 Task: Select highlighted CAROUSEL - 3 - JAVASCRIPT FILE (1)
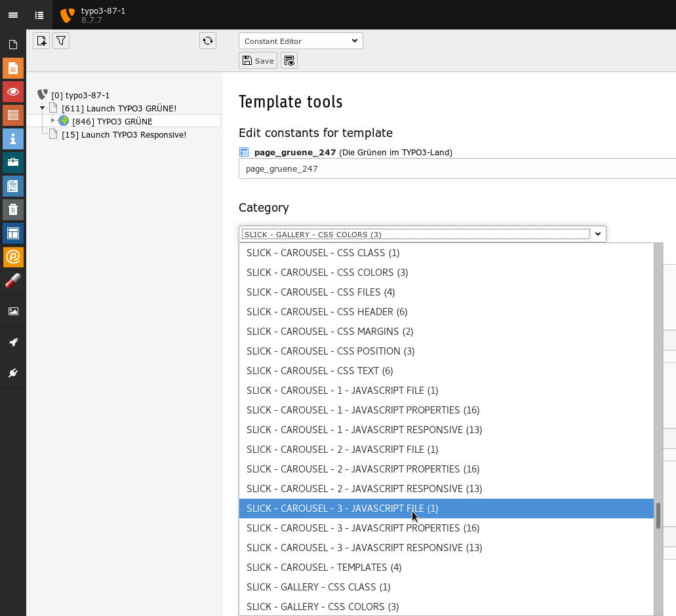(x=447, y=509)
